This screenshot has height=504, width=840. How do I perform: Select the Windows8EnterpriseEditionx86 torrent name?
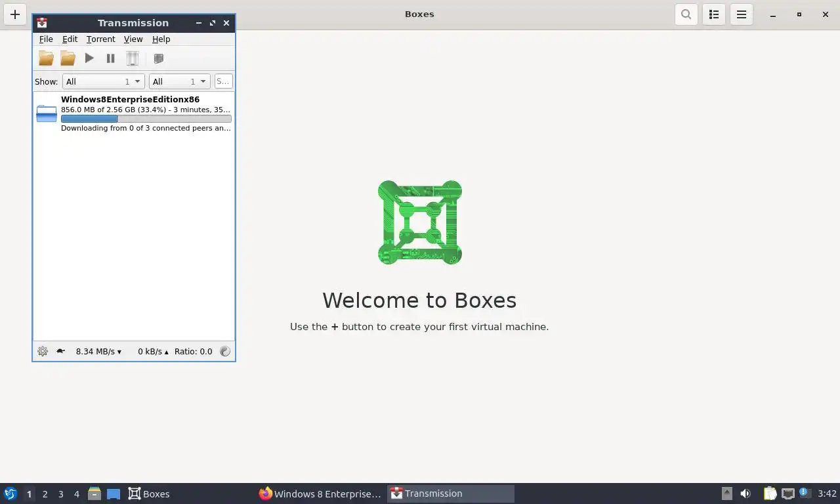point(130,100)
